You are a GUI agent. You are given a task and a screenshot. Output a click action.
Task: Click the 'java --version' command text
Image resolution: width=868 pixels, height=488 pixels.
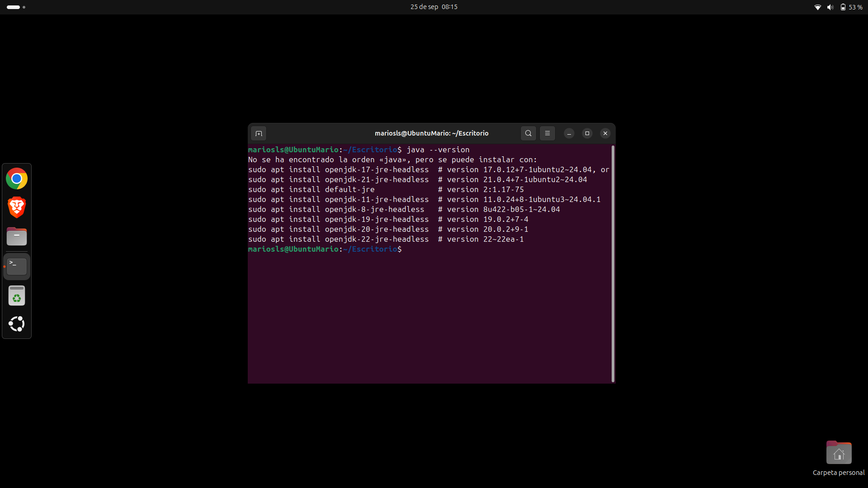438,150
